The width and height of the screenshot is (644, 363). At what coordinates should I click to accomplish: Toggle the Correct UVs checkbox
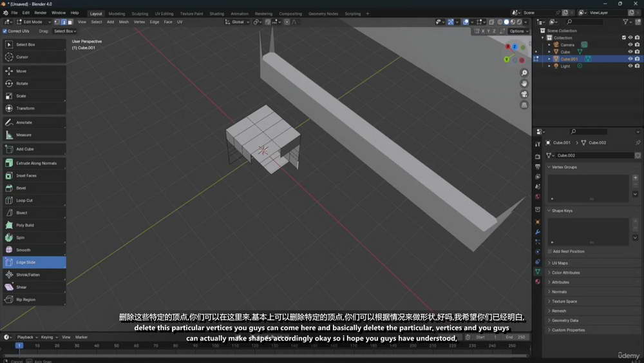[x=5, y=31]
